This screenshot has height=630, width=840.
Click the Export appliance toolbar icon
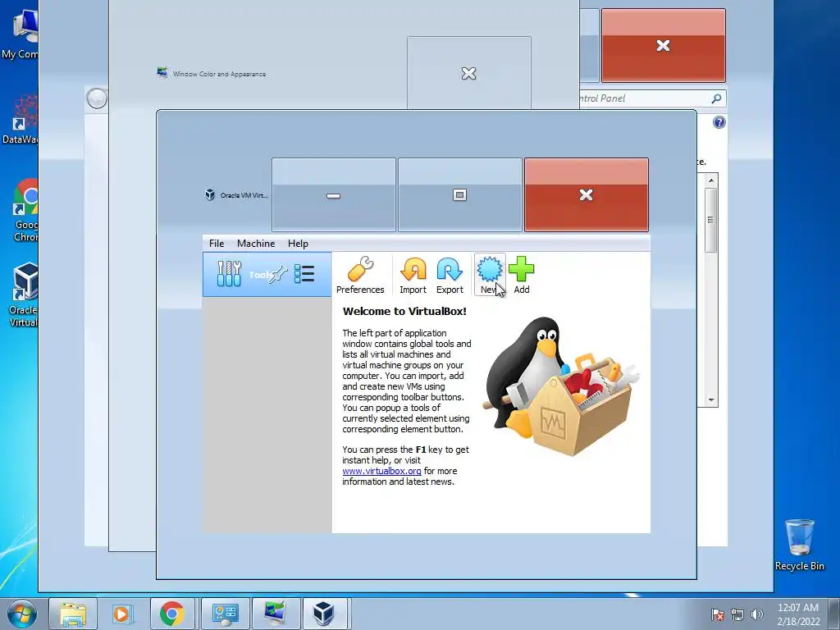tap(450, 275)
